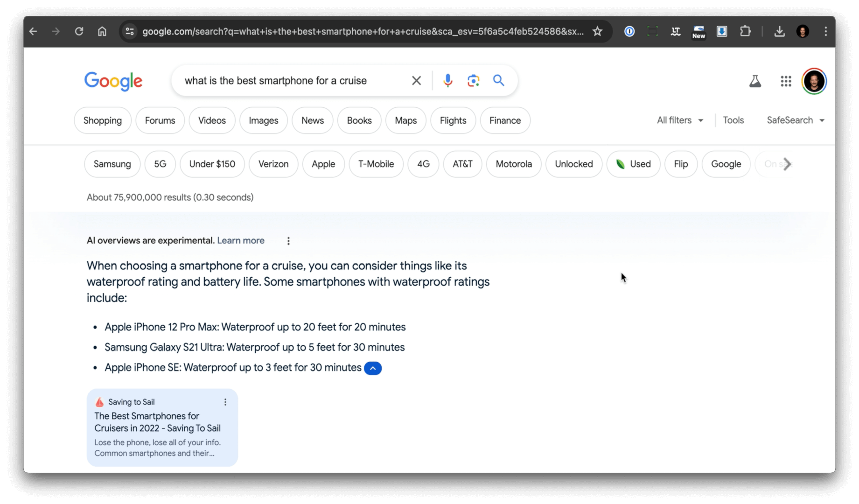
Task: Submit search with the magnifier icon
Action: tap(498, 80)
